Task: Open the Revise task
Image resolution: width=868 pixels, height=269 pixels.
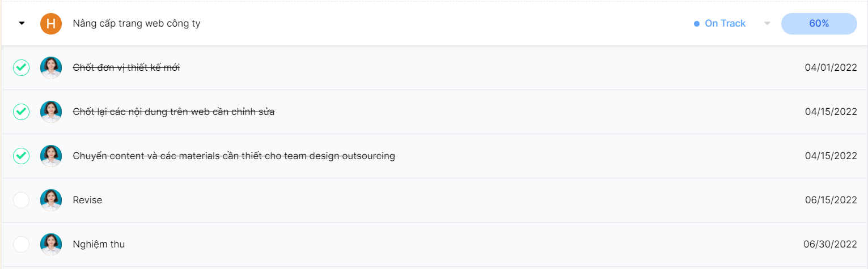Action: pyautogui.click(x=87, y=200)
